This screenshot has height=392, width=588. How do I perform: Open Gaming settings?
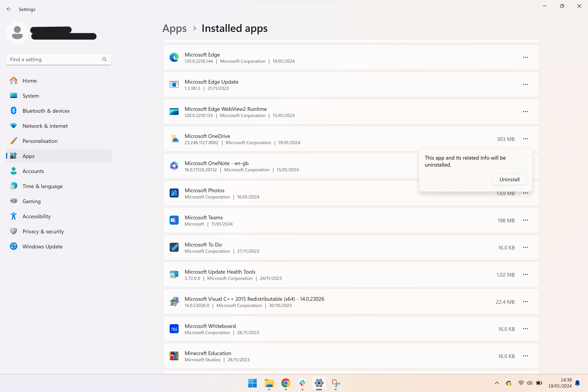[59, 201]
